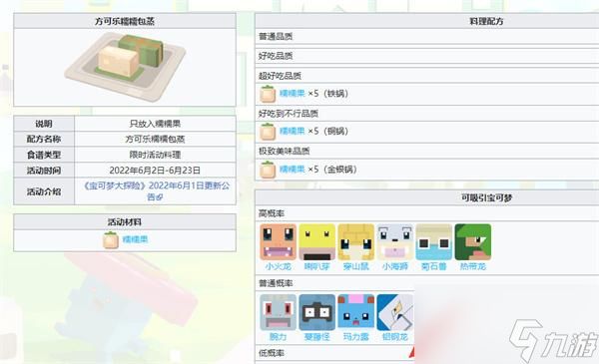Open 糯糯果 link beside ×5（铜锅）

coord(293,131)
